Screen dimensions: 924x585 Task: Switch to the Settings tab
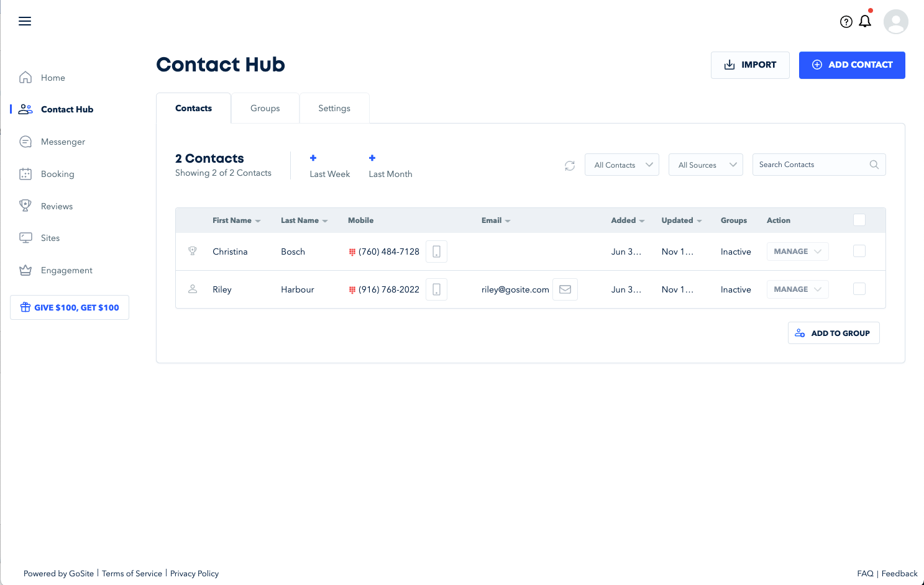[334, 108]
